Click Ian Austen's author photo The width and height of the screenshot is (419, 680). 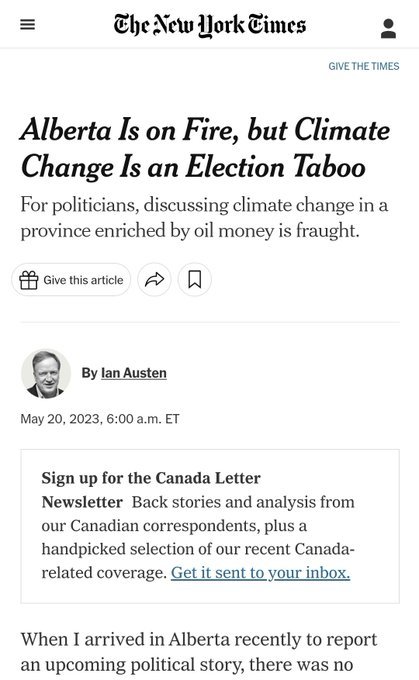(x=46, y=373)
